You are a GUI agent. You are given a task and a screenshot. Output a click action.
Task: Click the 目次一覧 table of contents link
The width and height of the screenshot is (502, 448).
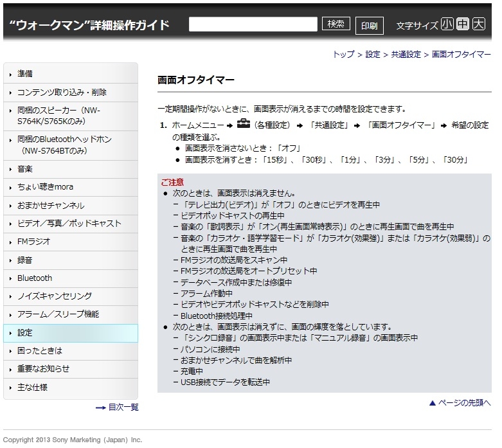[122, 408]
